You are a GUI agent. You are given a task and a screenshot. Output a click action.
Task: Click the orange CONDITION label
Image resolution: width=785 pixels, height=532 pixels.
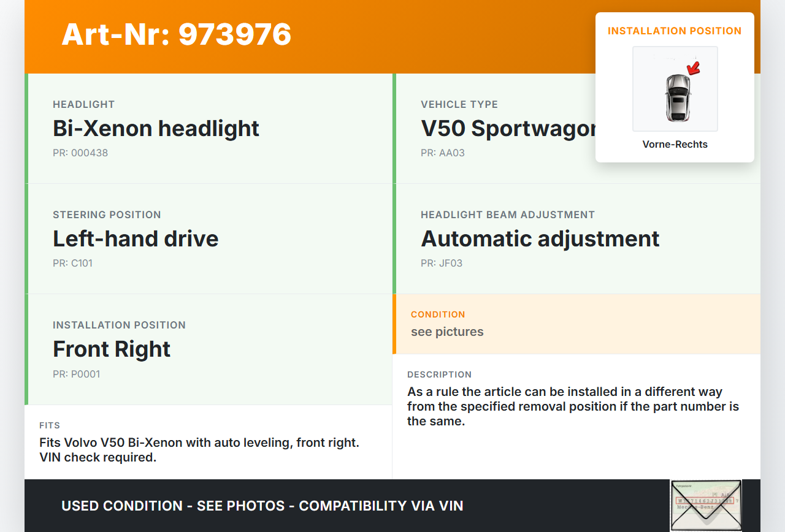[x=438, y=314]
